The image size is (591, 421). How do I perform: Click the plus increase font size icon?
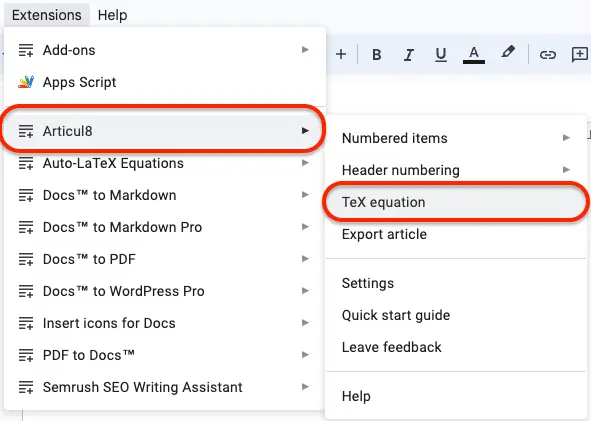click(341, 55)
